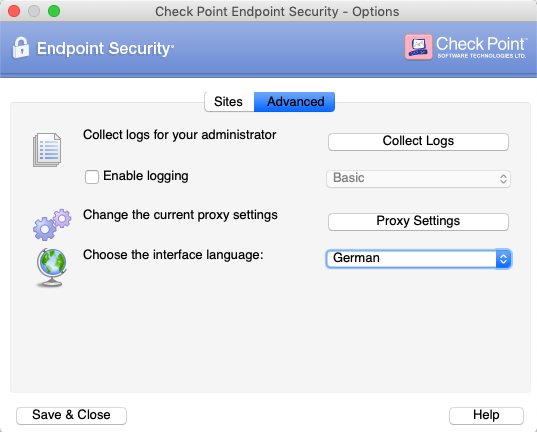Click the log documents icon

point(47,150)
